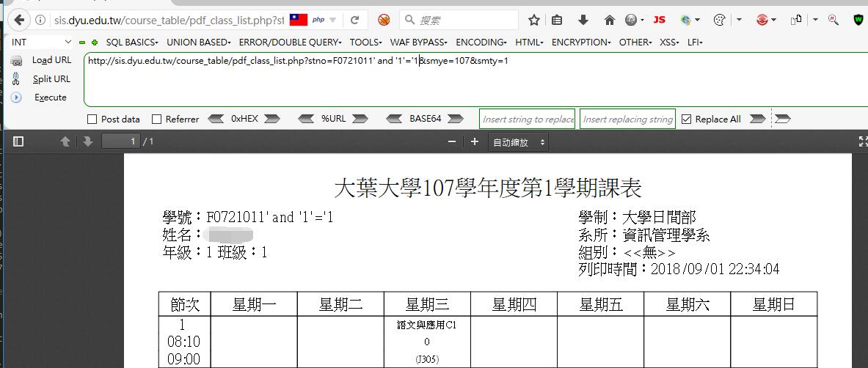868x368 pixels.
Task: Click the title 大葉大學107學年度第1學期課表
Action: tap(488, 188)
